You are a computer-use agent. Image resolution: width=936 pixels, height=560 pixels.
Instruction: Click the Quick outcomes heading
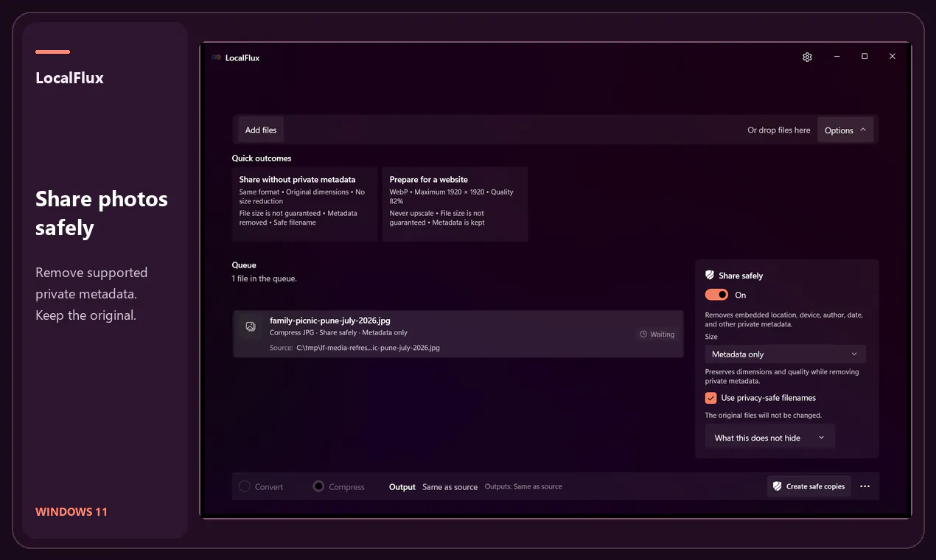pyautogui.click(x=262, y=158)
